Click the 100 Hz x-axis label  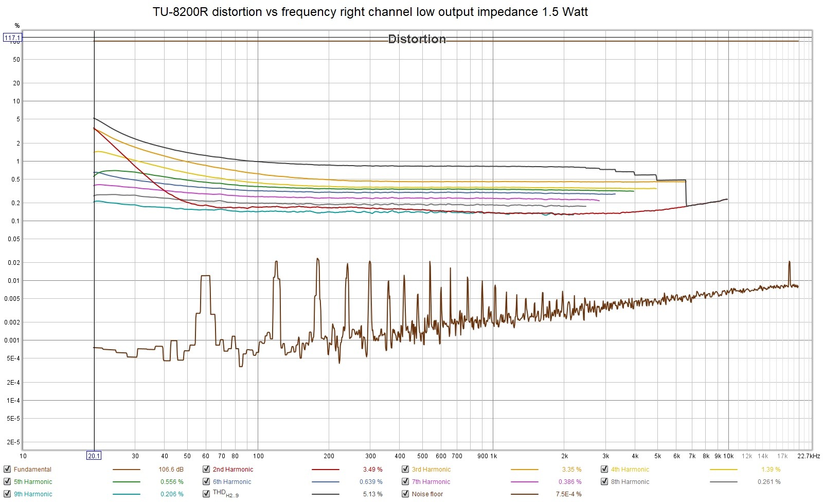[258, 456]
